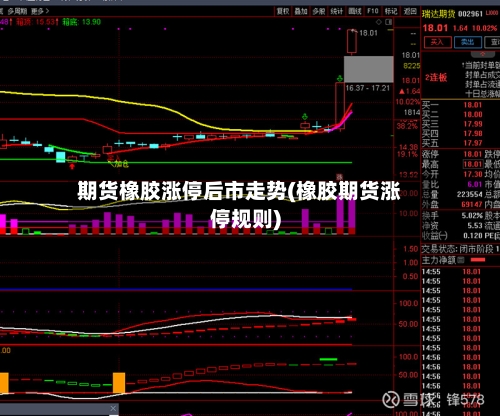
Task: Open the 标记 marker tool
Action: tap(391, 11)
